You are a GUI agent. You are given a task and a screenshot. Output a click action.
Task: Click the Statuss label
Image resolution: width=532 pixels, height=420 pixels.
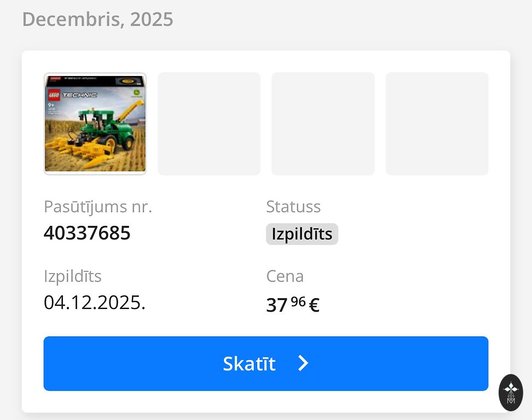[x=293, y=207]
